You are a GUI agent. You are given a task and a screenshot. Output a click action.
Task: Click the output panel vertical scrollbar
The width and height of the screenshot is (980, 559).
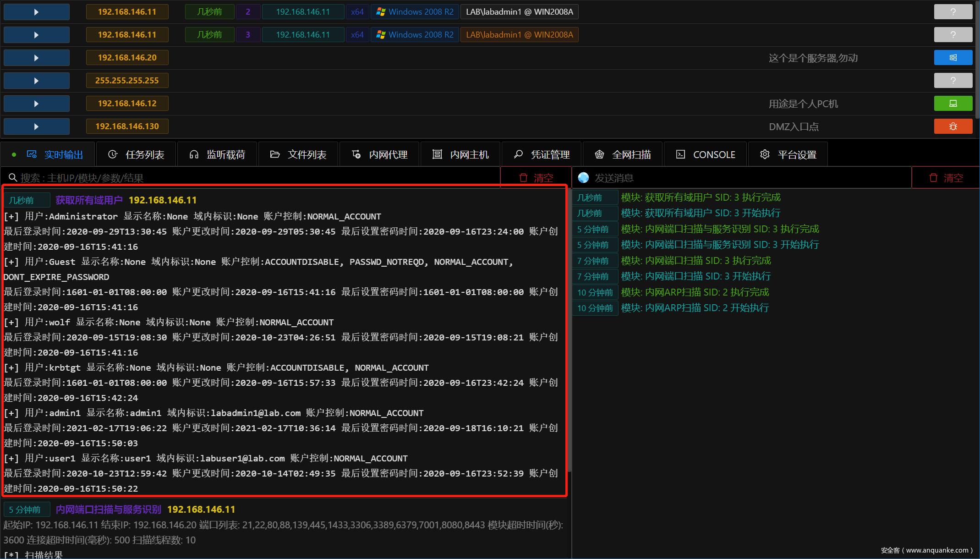(569, 330)
